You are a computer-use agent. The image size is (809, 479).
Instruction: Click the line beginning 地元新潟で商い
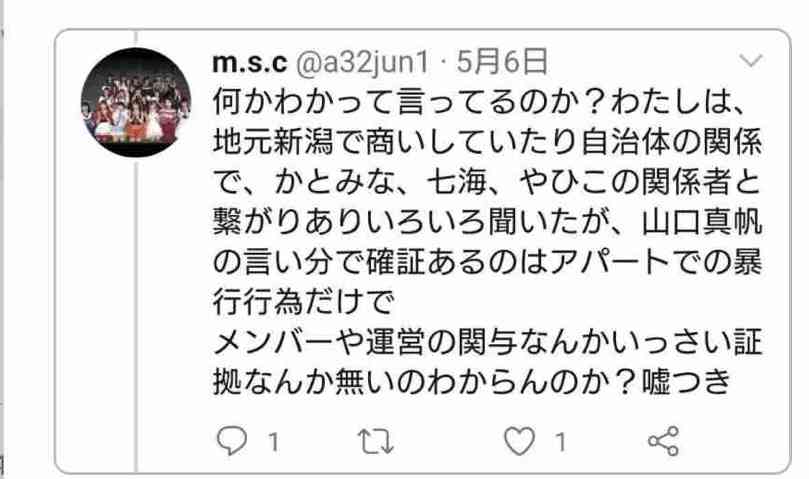tap(487, 141)
